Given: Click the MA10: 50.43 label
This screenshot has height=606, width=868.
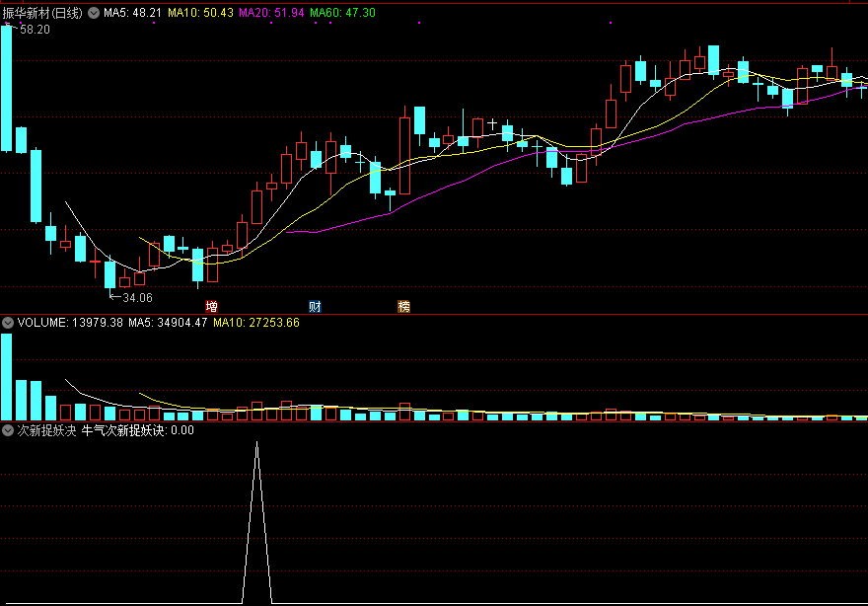Looking at the screenshot, I should click(200, 13).
